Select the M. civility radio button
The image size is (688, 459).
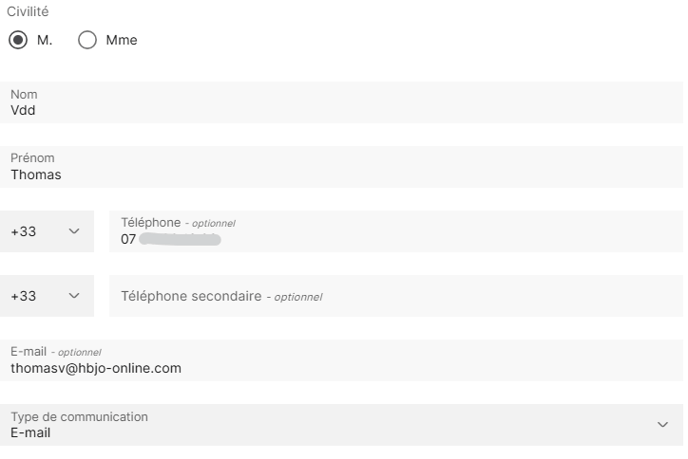point(18,41)
